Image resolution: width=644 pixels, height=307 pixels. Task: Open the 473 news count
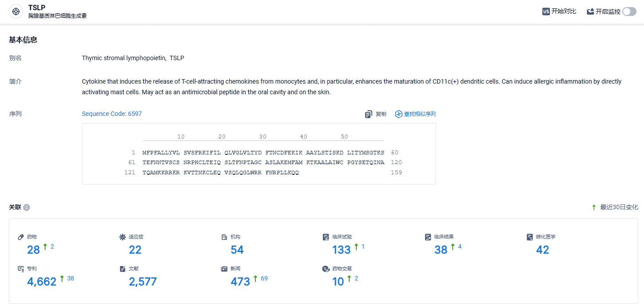pos(240,282)
